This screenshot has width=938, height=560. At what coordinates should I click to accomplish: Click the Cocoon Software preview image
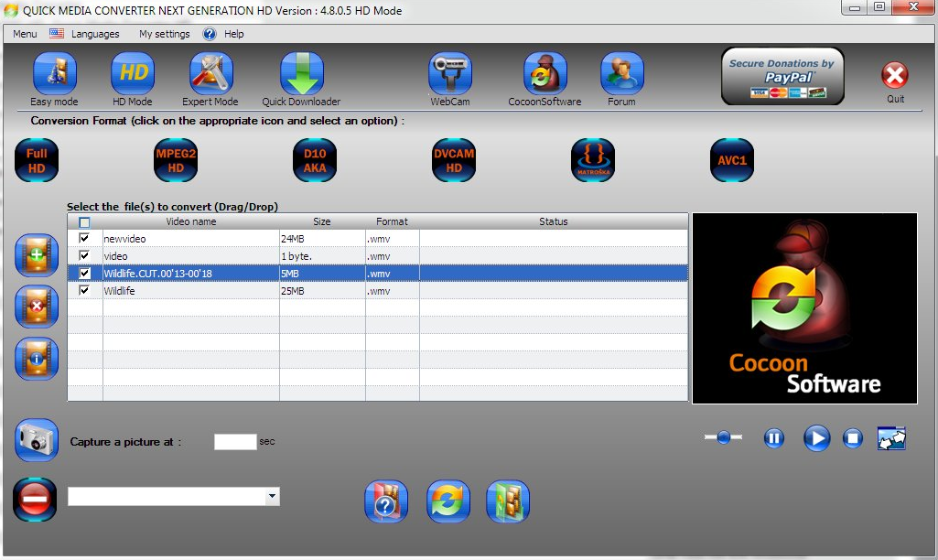pos(804,308)
